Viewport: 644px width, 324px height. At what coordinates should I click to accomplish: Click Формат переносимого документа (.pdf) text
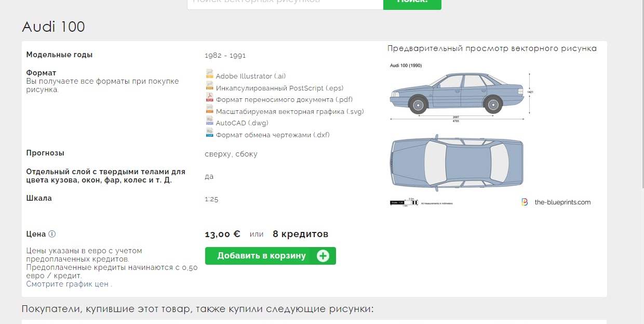[285, 100]
